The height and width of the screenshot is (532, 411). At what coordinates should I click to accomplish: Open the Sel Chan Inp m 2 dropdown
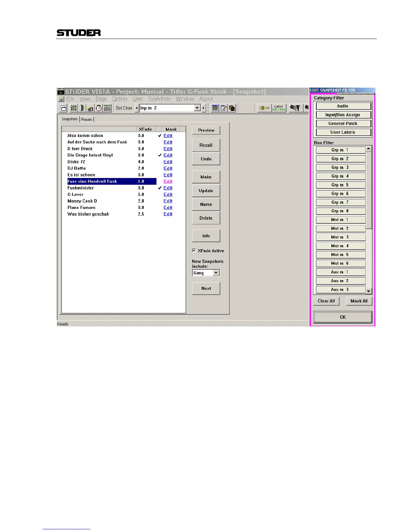(197, 108)
